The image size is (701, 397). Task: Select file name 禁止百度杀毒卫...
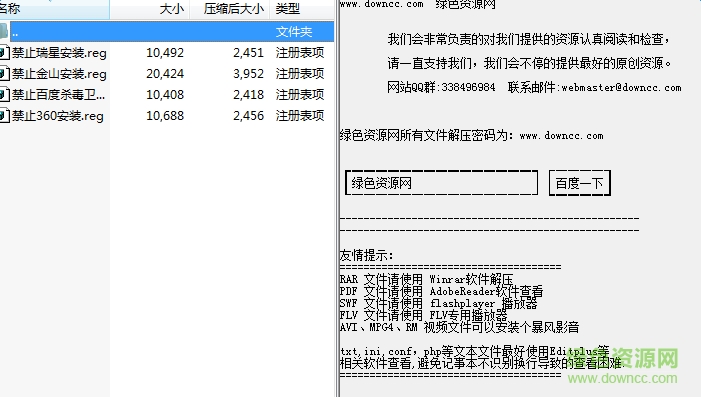point(58,95)
